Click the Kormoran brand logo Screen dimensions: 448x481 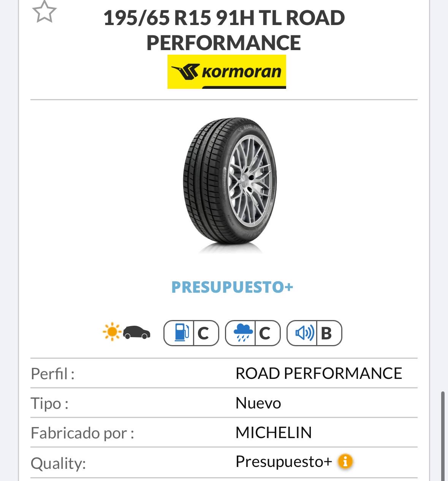[x=226, y=72]
